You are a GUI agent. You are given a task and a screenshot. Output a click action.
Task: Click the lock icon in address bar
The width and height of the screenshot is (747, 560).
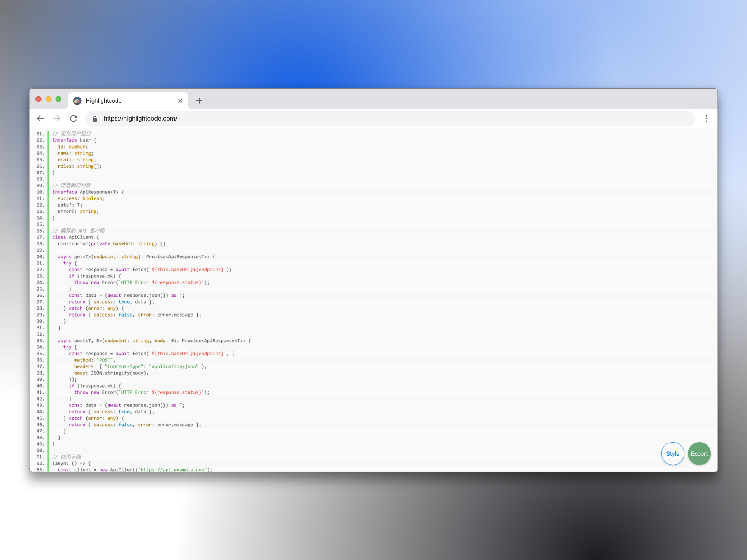point(95,119)
